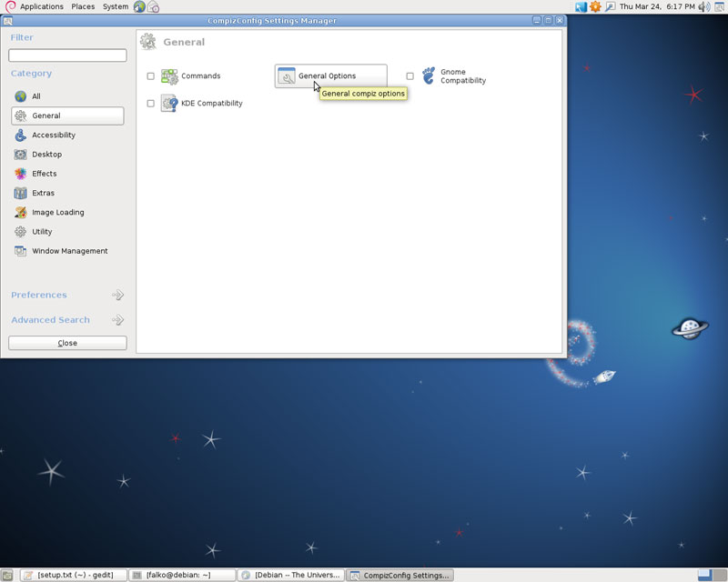Switch to Debian Universal browser window
The image size is (728, 582).
point(291,575)
